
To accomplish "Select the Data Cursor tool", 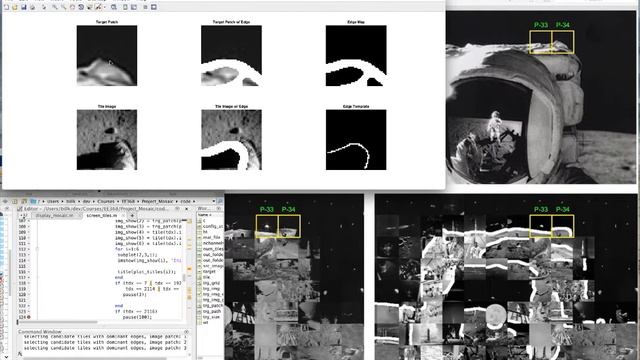I will 89,7.
